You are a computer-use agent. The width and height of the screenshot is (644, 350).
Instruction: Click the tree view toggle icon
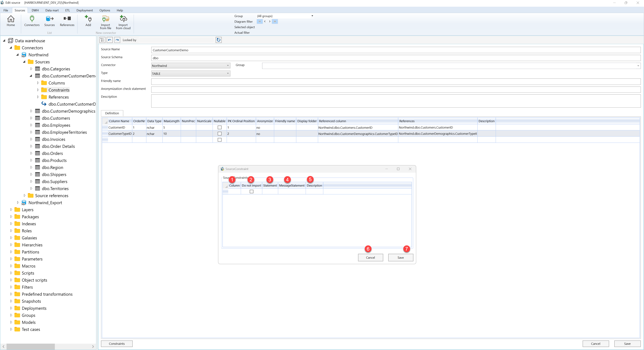[102, 40]
